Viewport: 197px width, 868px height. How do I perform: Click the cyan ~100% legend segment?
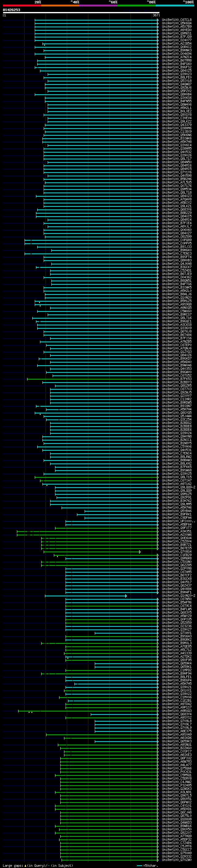(175, 6)
